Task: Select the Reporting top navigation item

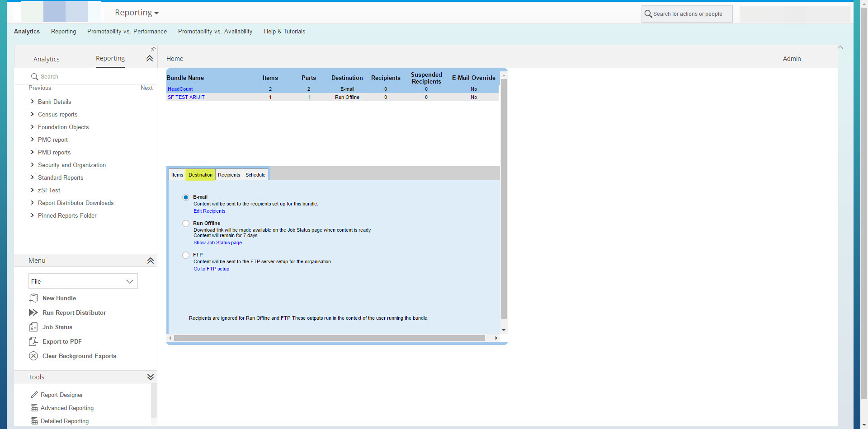Action: click(63, 31)
